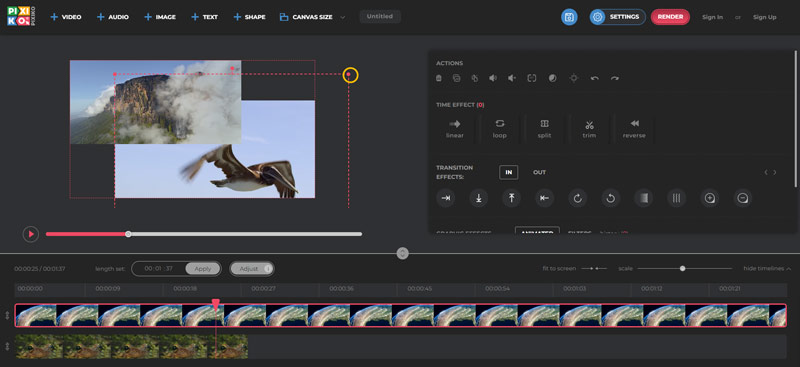Screen dimensions: 800x367
Task: Select the zoom-in transition icon
Action: click(710, 198)
